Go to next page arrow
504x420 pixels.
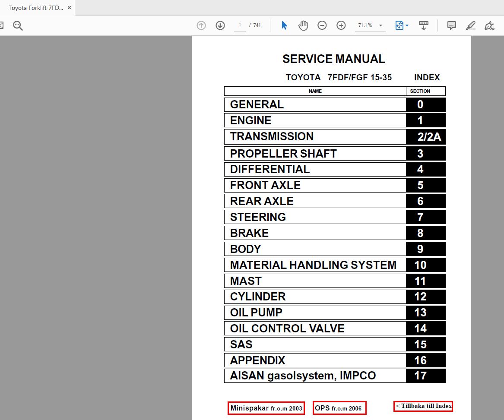(220, 25)
